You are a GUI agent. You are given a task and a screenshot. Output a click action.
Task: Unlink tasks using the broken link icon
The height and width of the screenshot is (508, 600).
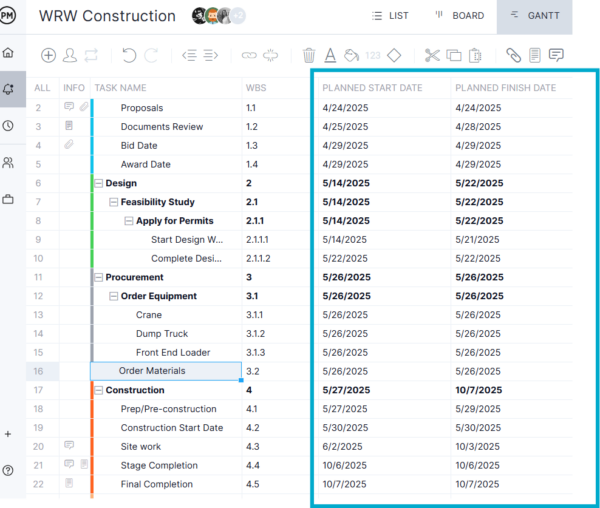tap(271, 55)
